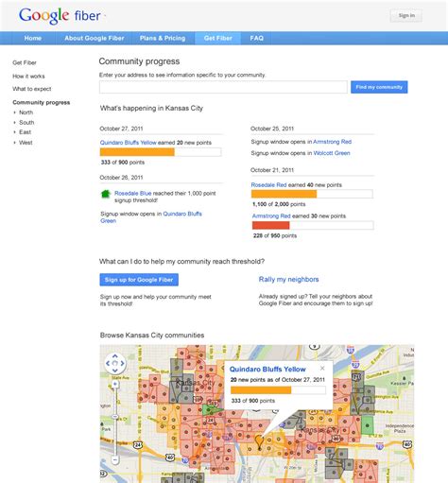448x483 pixels.
Task: Open the Quindaro Bluffs Yellow link in the news list
Action: (129, 143)
